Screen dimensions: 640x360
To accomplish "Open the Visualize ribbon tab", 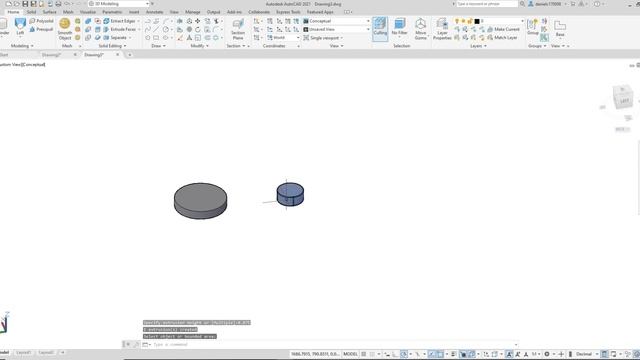I will click(88, 12).
